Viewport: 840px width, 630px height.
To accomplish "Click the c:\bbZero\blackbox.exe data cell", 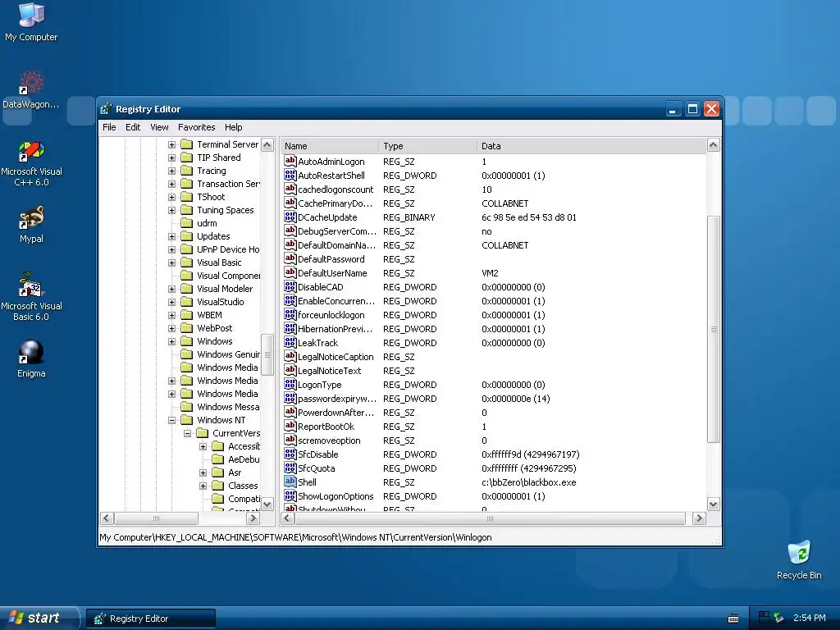I will tap(529, 482).
